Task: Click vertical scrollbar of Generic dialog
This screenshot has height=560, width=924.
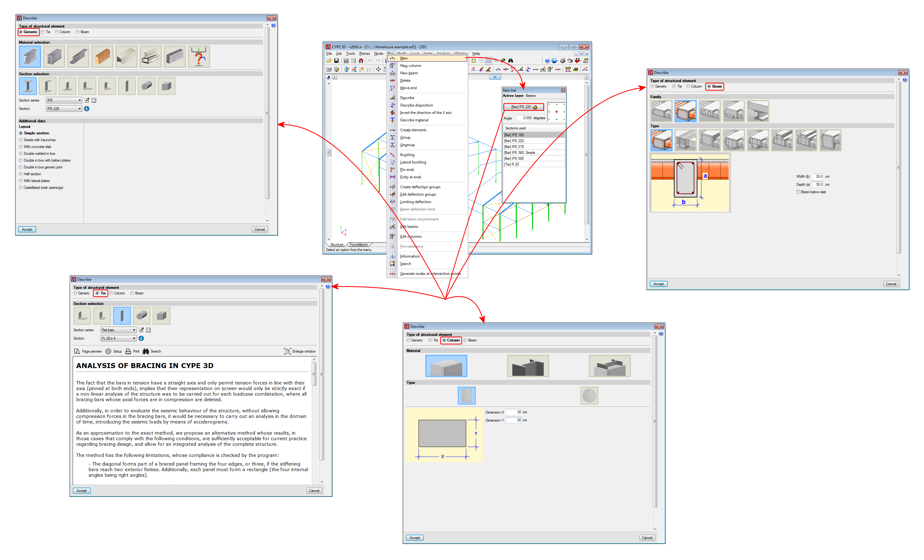Action: point(267,113)
